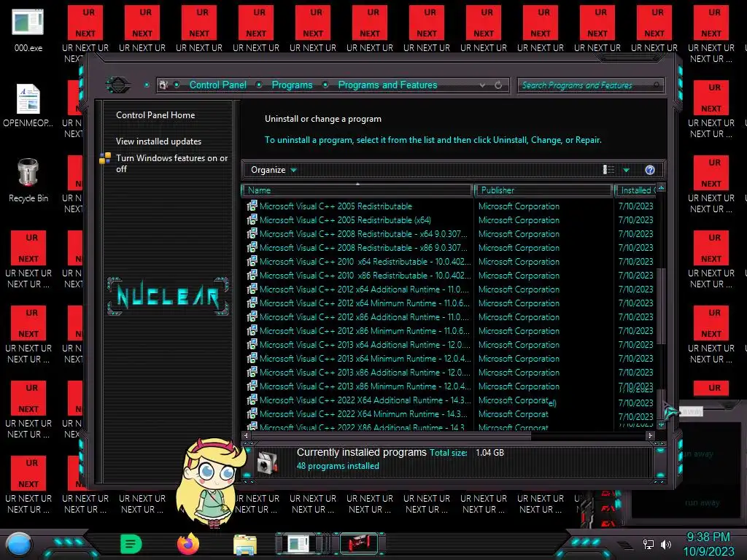Image resolution: width=747 pixels, height=560 pixels.
Task: Open the Organize dropdown menu
Action: coord(274,170)
